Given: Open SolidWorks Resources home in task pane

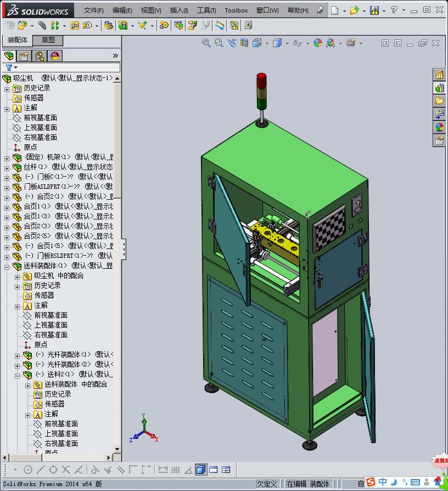Looking at the screenshot, I should 439,75.
